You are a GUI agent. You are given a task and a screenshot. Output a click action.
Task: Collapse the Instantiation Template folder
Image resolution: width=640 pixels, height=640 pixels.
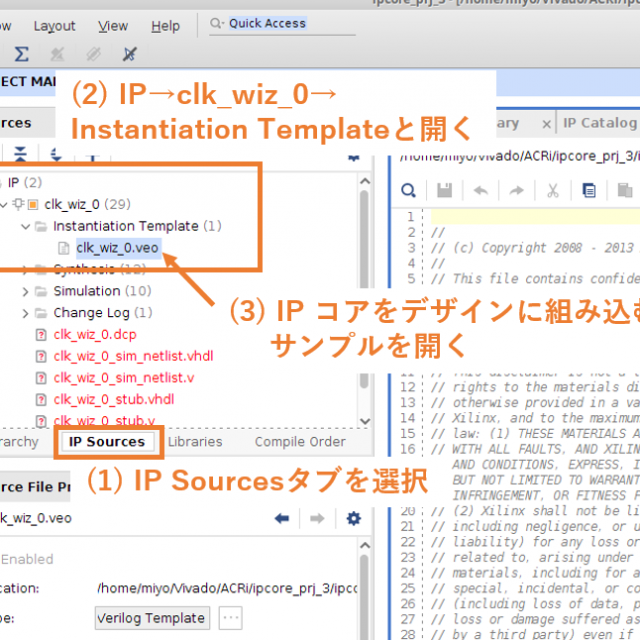pos(26,227)
